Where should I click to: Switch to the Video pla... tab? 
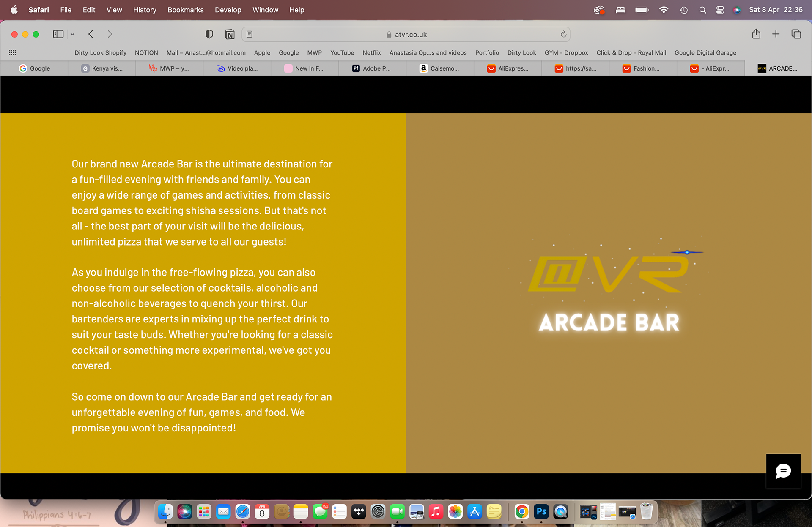237,68
